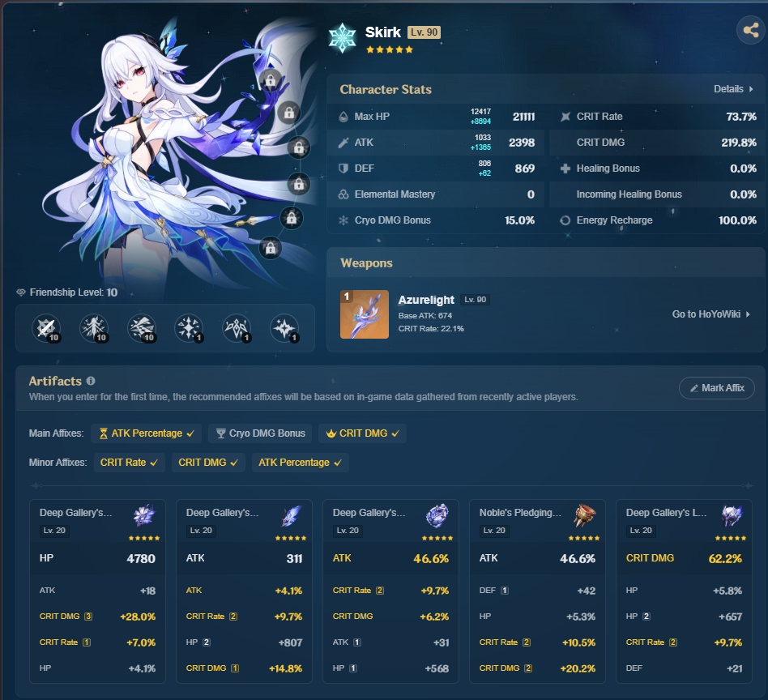768x700 pixels.
Task: Select the fourth passive talent icon
Action: [189, 327]
